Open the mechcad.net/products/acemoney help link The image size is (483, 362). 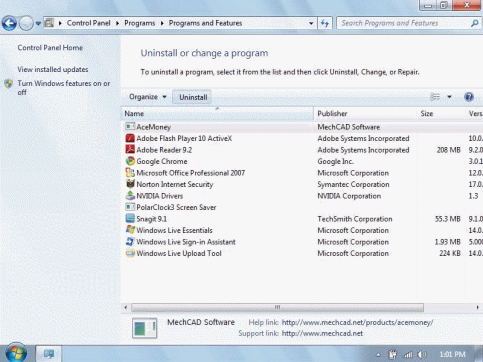pos(357,322)
